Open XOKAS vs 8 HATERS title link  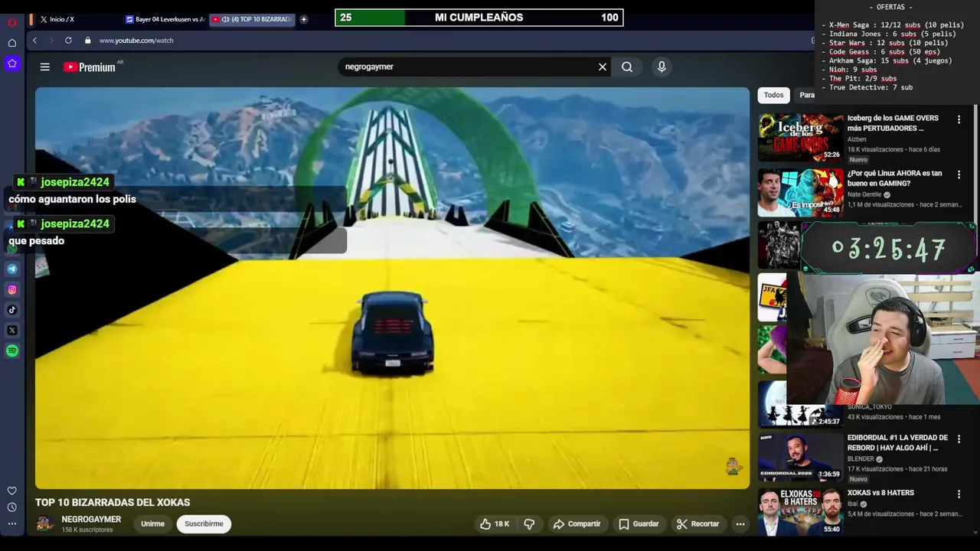(880, 493)
